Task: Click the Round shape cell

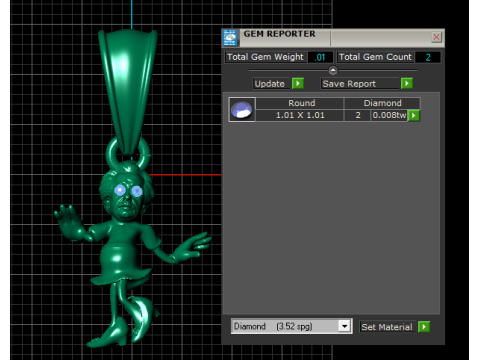Action: tap(300, 103)
